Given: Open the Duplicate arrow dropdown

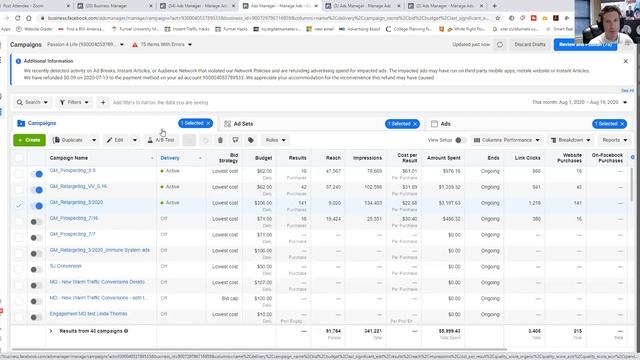Looking at the screenshot, I should (x=94, y=140).
